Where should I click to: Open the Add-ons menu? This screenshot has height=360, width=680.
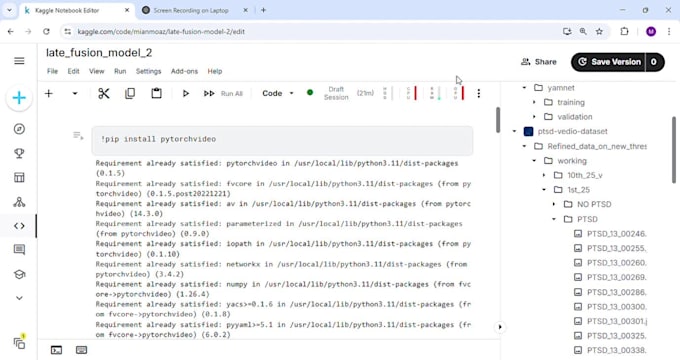coord(184,71)
